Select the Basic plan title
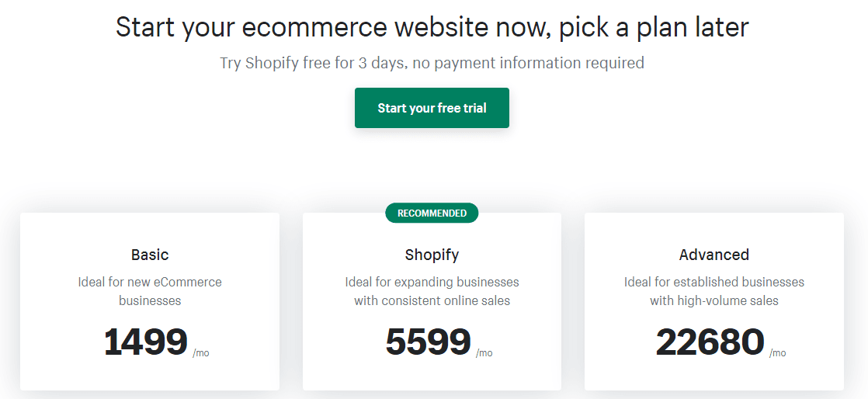 click(x=150, y=255)
